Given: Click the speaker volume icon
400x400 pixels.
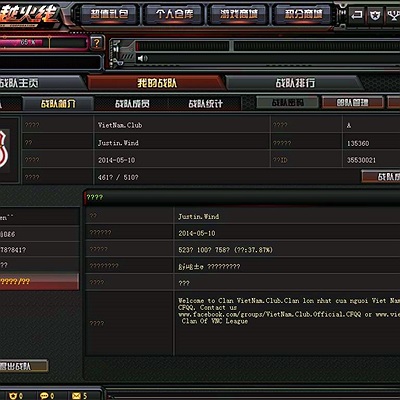Looking at the screenshot, I should pos(142,59).
